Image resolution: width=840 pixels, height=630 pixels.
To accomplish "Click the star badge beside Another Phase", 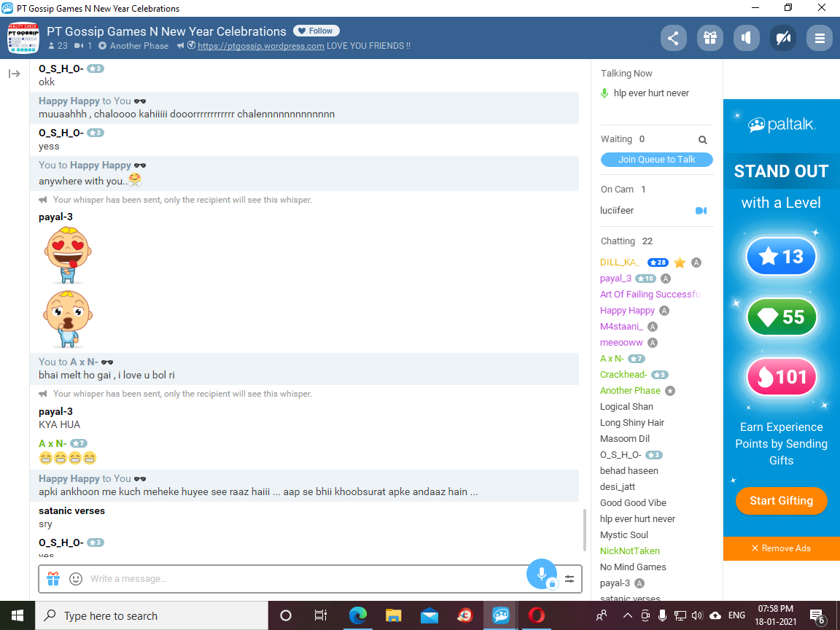I will click(670, 391).
